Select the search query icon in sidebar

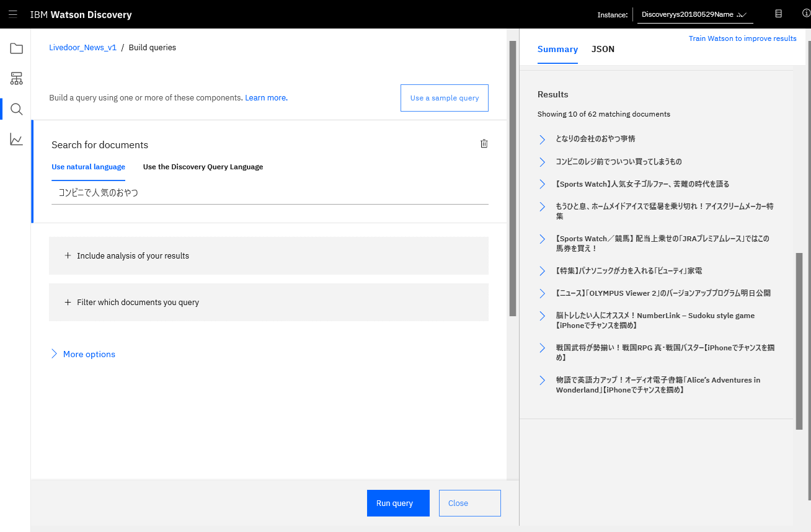(x=16, y=109)
